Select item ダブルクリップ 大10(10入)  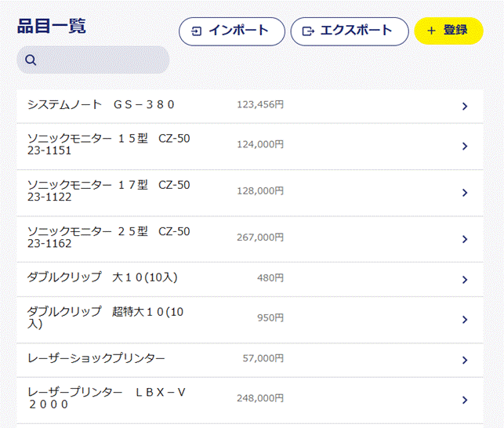(102, 277)
